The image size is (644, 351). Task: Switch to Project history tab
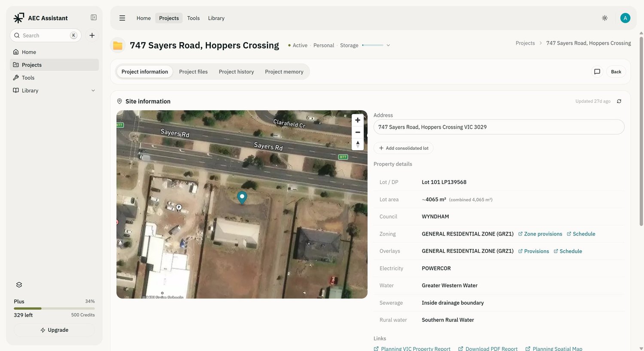(x=236, y=72)
